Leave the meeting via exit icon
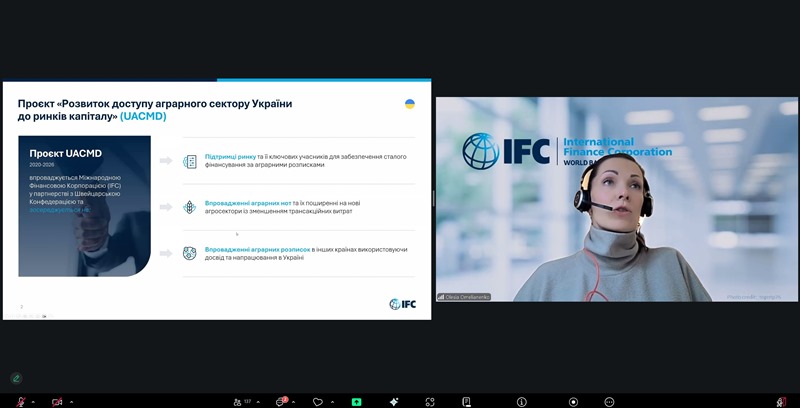 [x=782, y=402]
